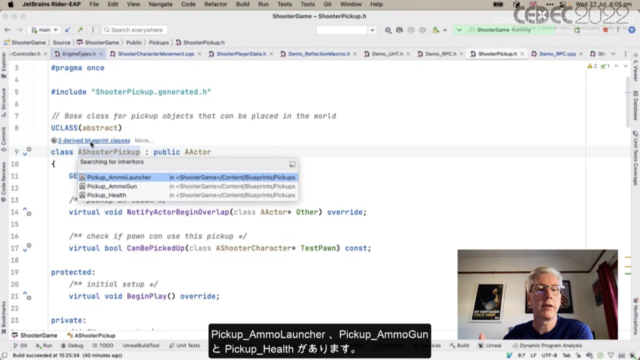Open the editor tab options dots menu

pyautogui.click(x=625, y=54)
